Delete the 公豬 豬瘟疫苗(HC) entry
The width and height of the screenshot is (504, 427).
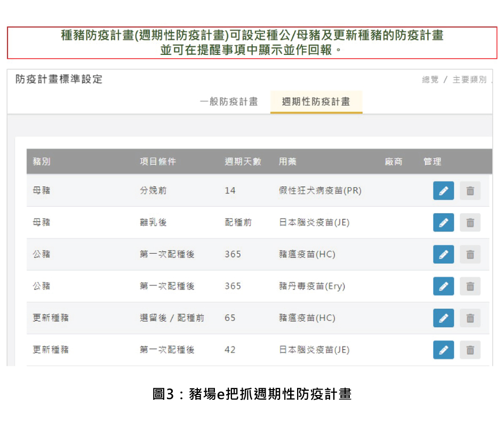pyautogui.click(x=470, y=254)
